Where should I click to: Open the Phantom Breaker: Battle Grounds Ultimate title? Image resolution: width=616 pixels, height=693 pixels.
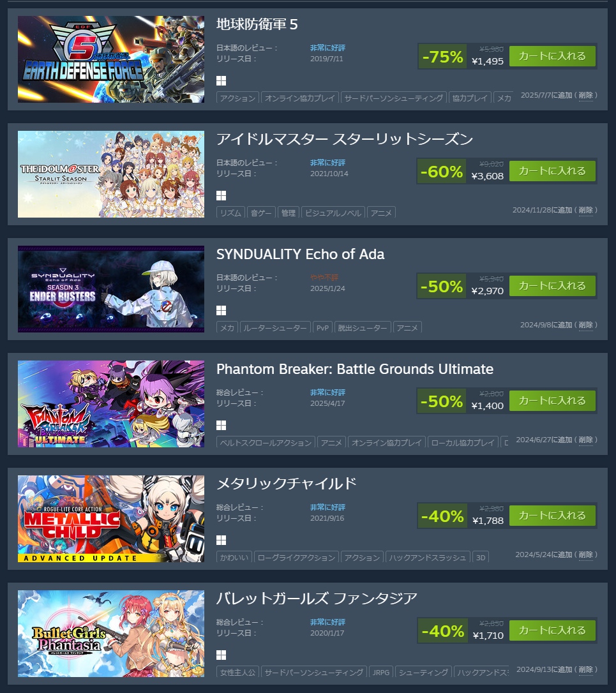coord(355,369)
